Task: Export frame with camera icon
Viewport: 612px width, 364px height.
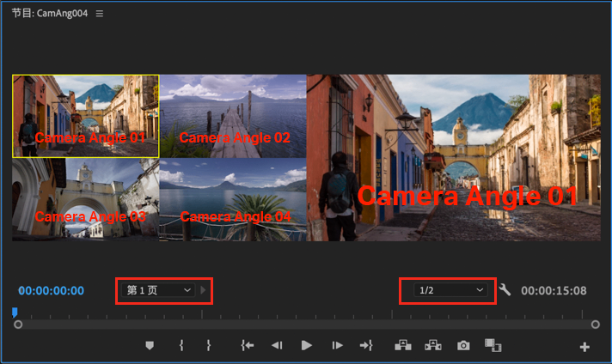Action: 463,346
